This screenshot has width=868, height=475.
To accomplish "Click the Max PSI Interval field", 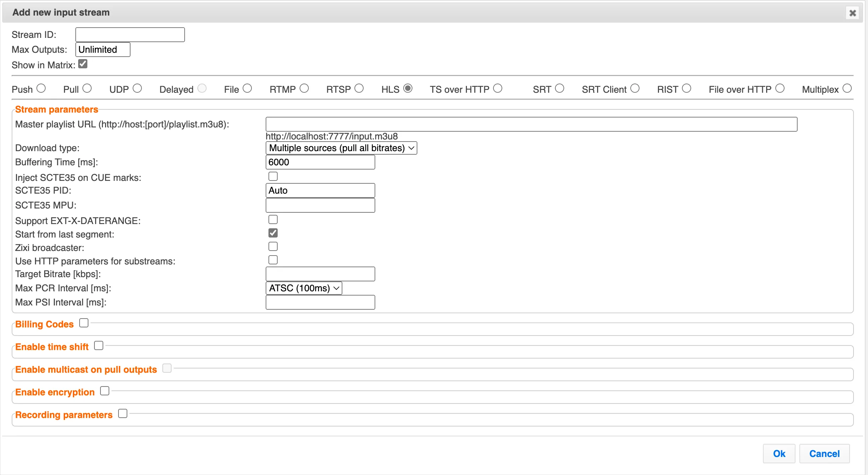I will [x=320, y=302].
